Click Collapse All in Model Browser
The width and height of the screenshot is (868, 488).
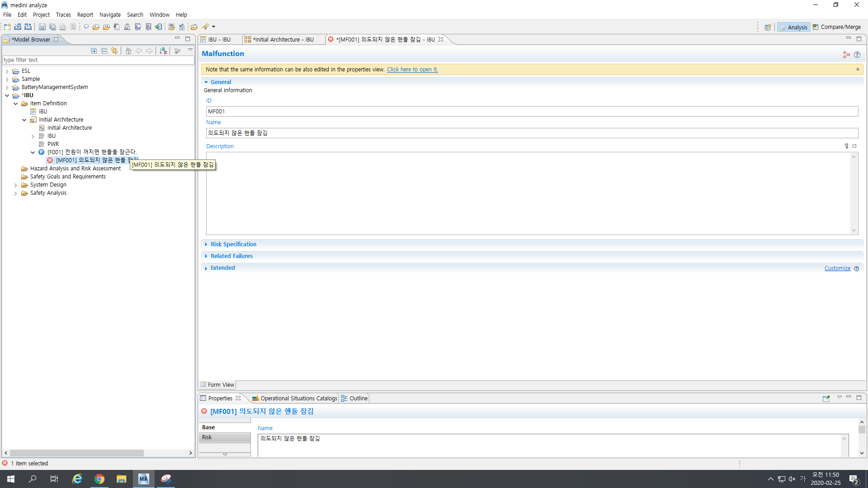pyautogui.click(x=104, y=51)
